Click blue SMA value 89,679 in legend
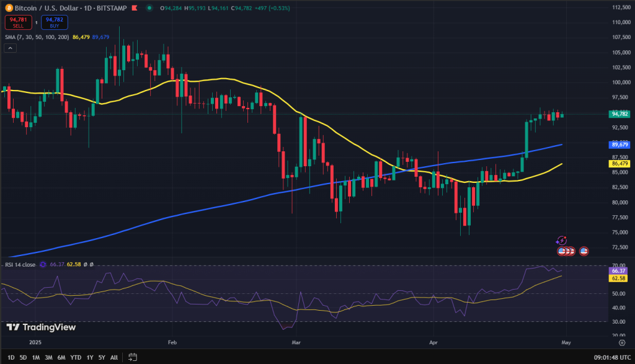Screen dimensions: 635x364 100,37
